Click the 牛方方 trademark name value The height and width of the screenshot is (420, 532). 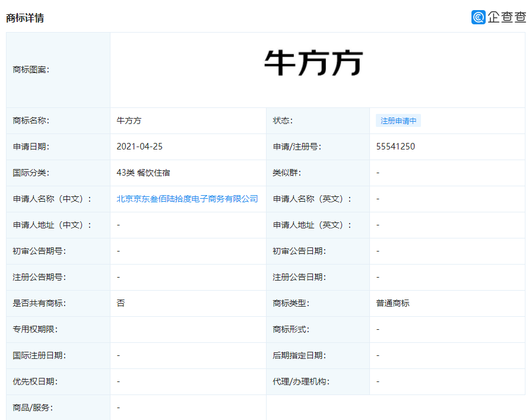click(129, 120)
